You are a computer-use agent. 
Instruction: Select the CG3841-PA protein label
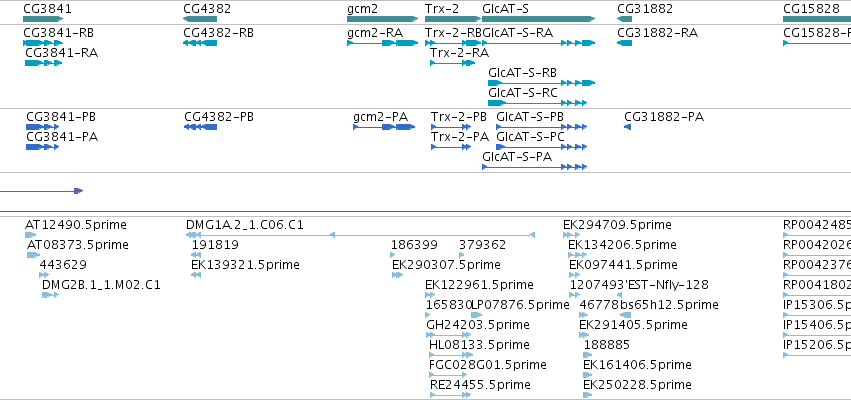62,137
